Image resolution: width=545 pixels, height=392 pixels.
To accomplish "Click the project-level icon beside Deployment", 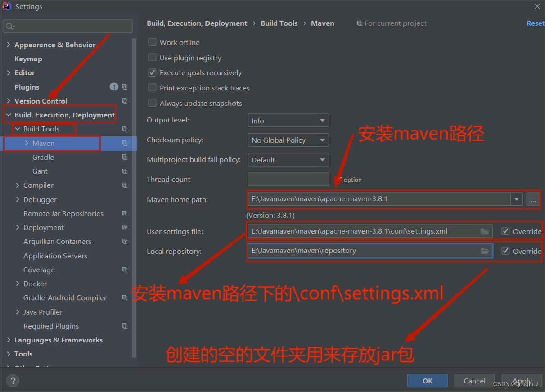I will [125, 227].
